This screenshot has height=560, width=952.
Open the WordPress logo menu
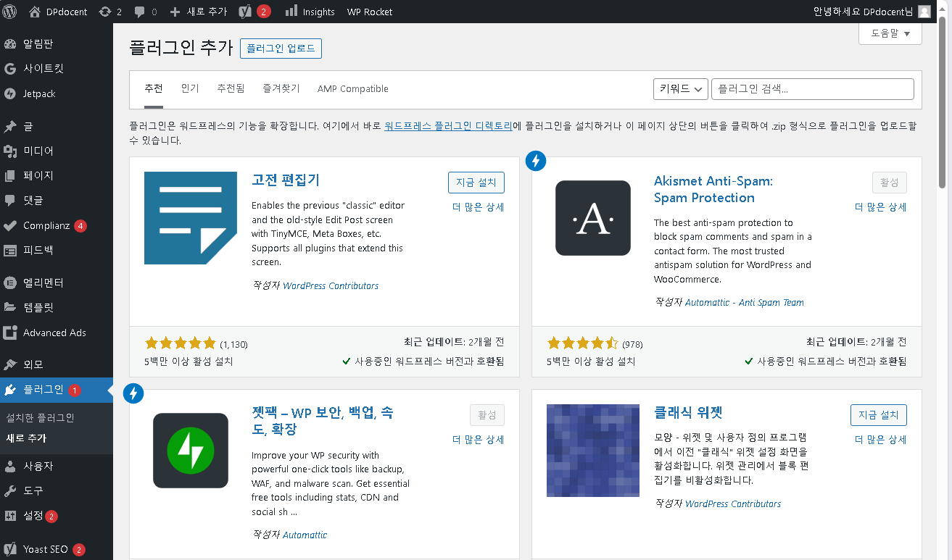tap(9, 12)
